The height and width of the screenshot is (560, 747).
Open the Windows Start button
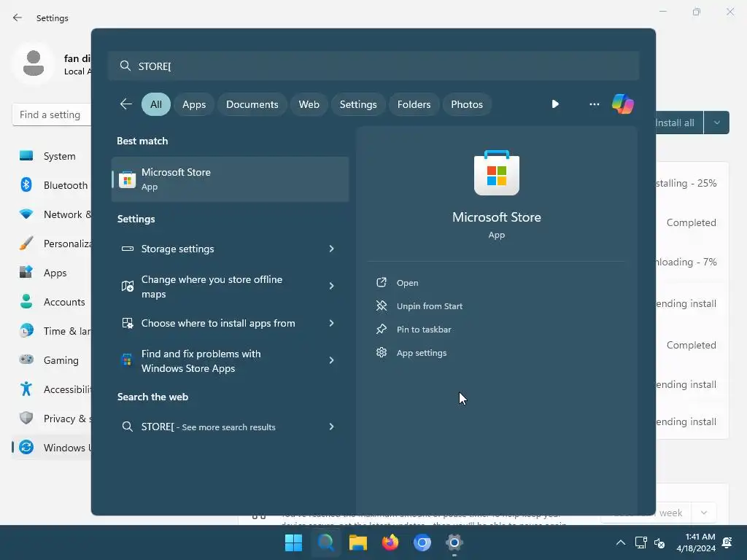[293, 542]
